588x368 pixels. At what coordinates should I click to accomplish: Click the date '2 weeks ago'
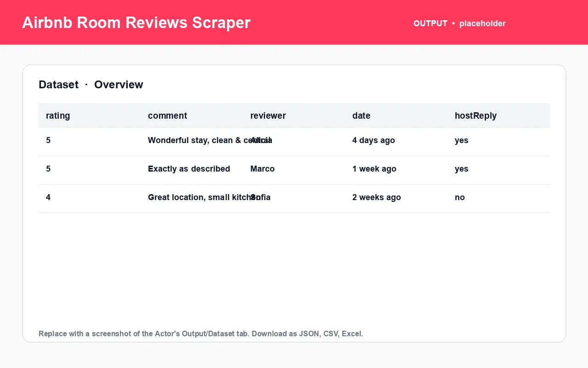click(376, 197)
